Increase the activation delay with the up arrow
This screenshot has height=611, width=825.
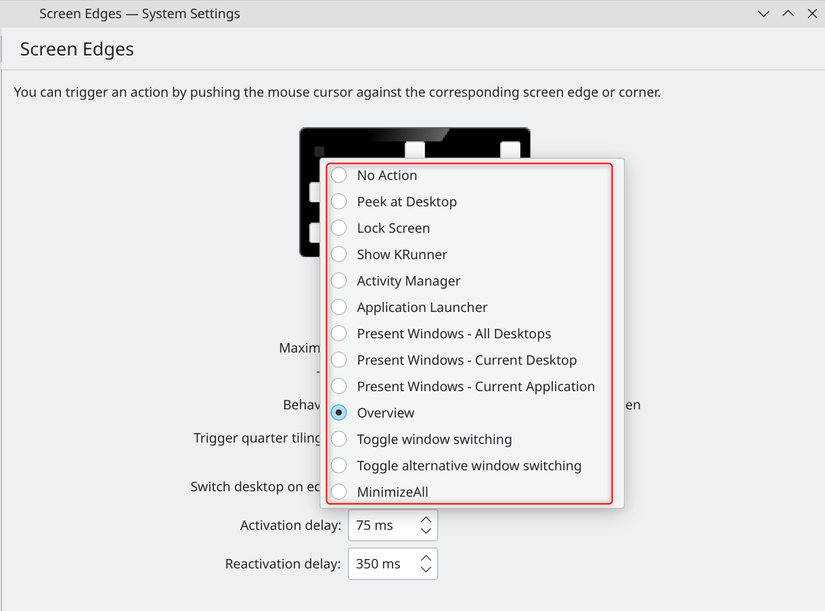point(428,518)
